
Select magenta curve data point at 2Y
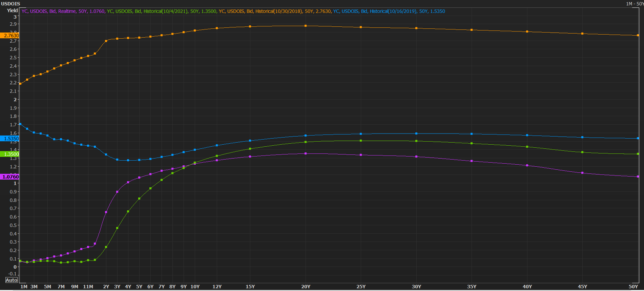(x=106, y=212)
